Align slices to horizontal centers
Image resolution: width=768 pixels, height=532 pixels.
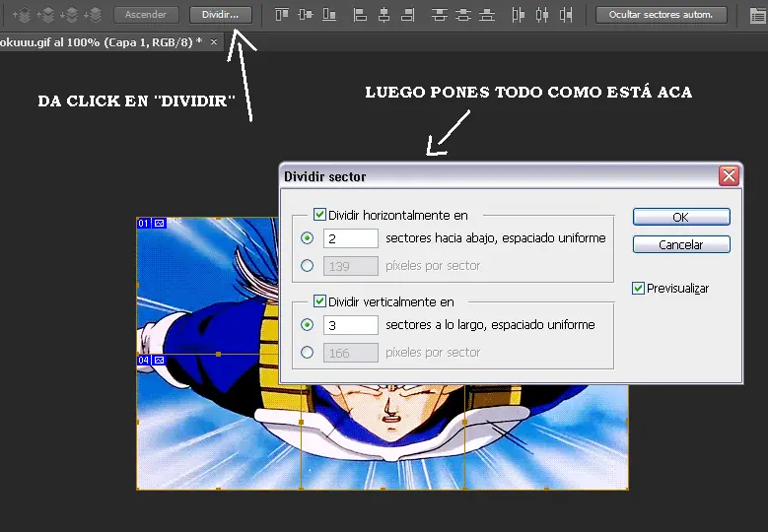(384, 15)
